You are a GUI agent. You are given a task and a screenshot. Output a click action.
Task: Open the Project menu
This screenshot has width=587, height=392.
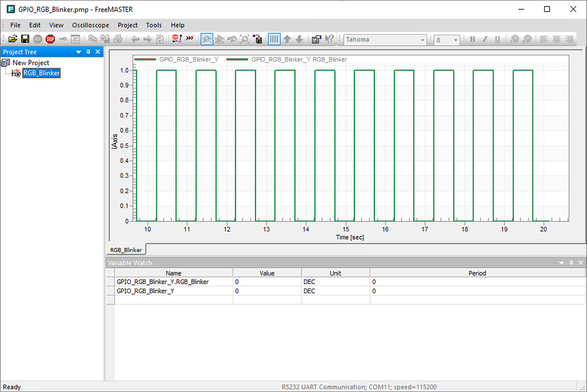pyautogui.click(x=128, y=25)
